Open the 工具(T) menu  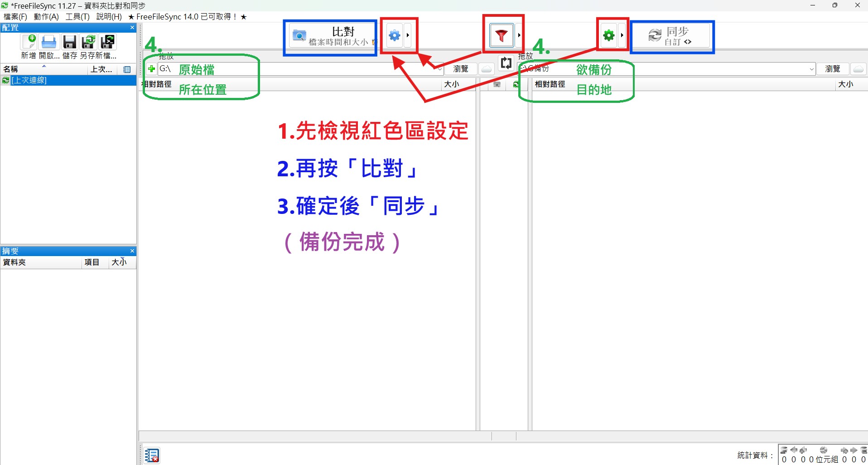77,17
